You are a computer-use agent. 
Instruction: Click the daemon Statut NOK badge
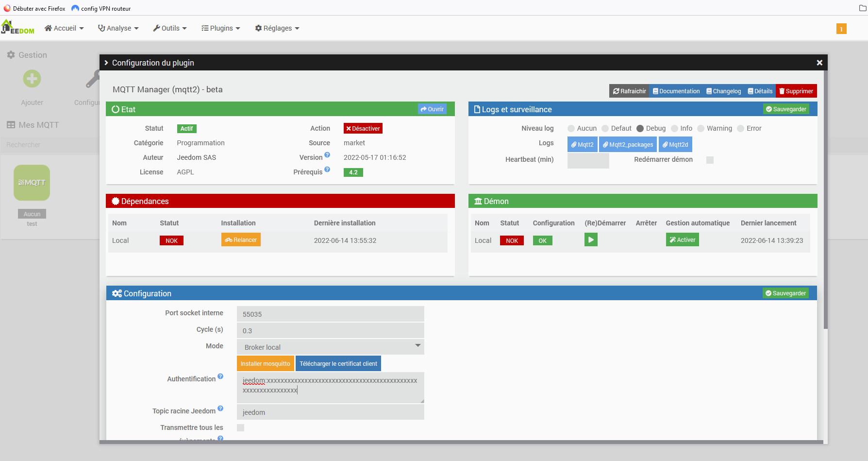[512, 240]
